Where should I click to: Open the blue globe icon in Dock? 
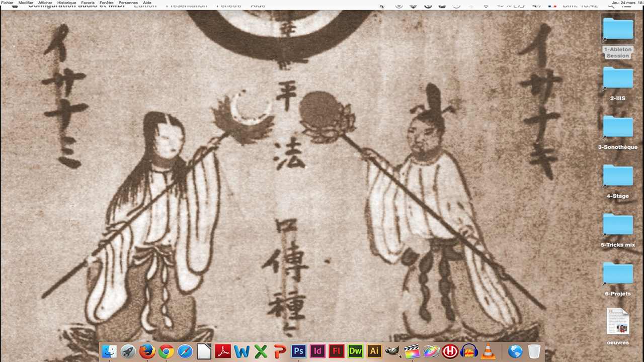[515, 351]
